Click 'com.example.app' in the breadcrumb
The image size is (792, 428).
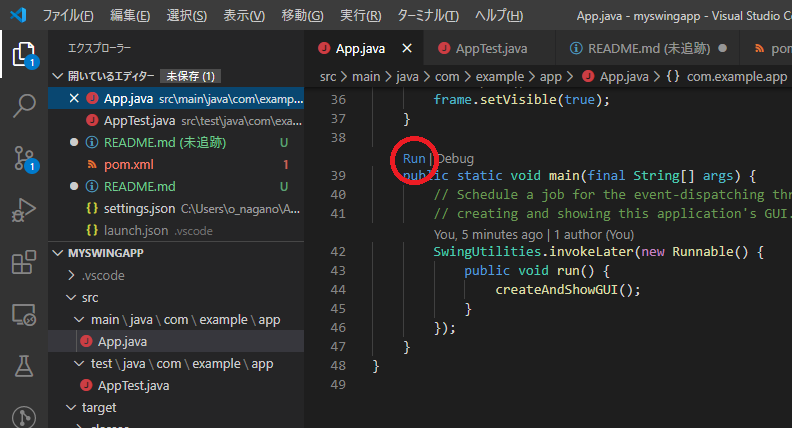(736, 76)
